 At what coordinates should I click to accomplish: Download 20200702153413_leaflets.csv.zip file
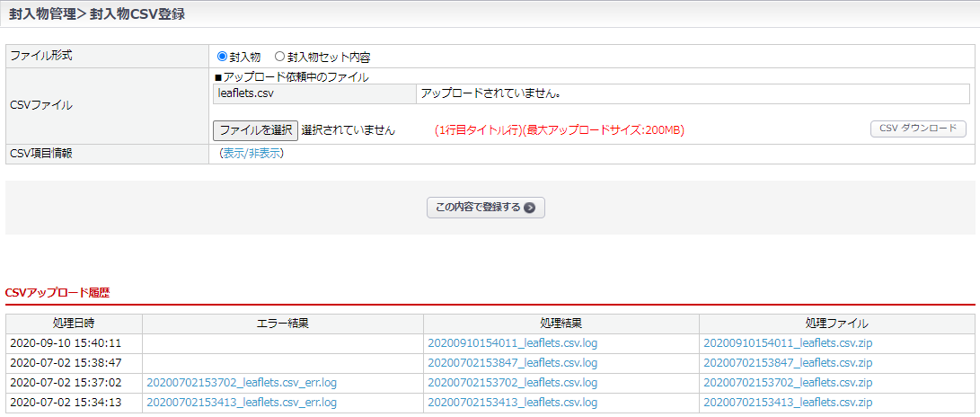click(x=788, y=403)
